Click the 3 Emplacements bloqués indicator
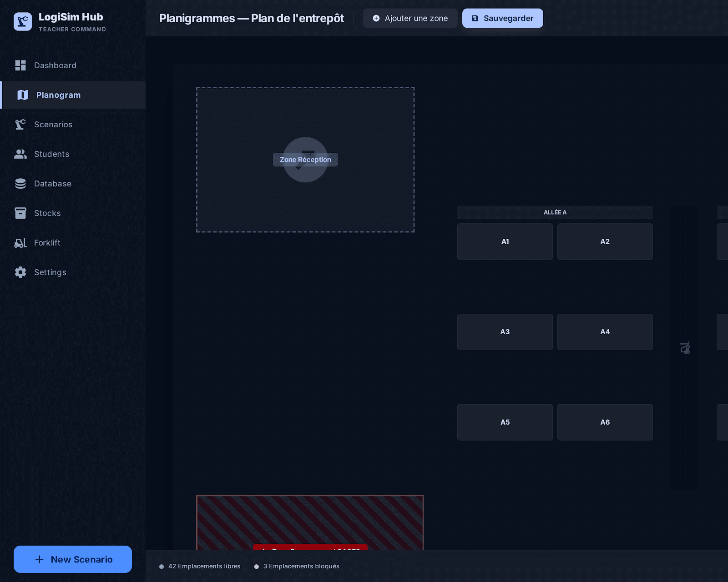728x582 pixels. [297, 566]
